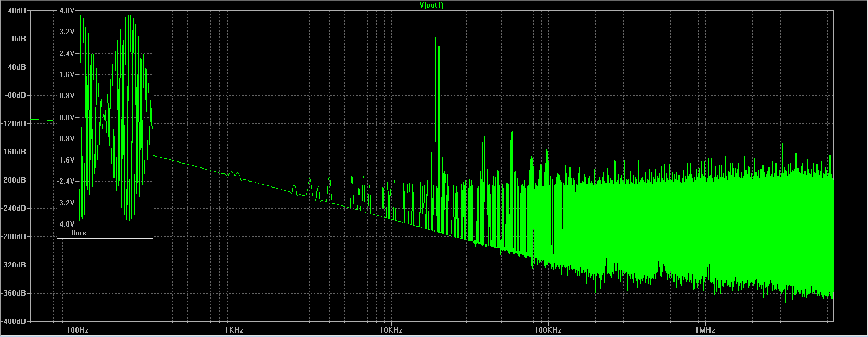Click the "2.4V" inset voltage label
This screenshot has height=337, width=868.
coord(67,53)
